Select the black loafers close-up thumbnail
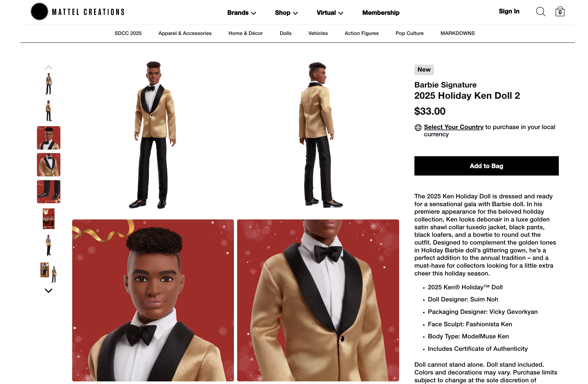 tap(49, 192)
